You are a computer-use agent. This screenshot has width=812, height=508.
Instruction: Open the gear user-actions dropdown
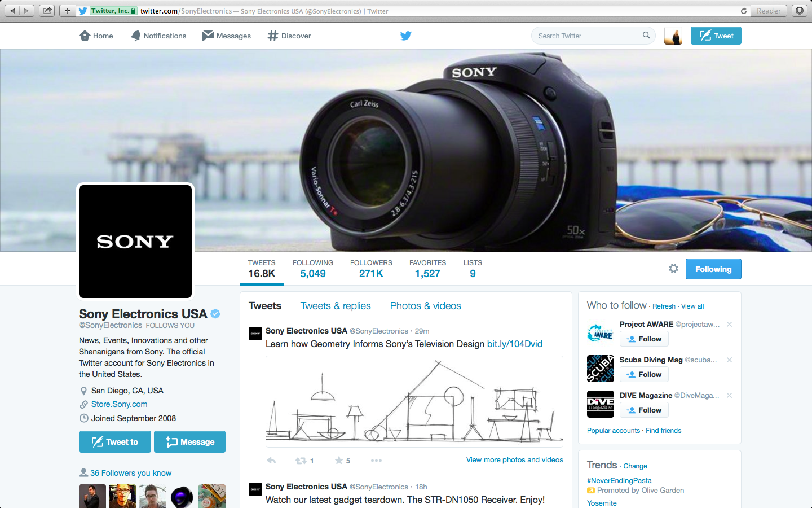(x=673, y=269)
